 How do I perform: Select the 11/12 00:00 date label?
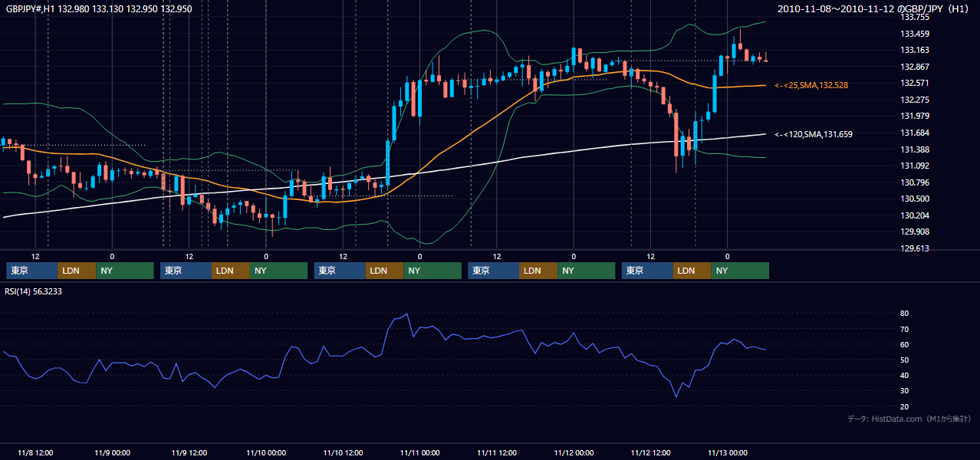(574, 452)
